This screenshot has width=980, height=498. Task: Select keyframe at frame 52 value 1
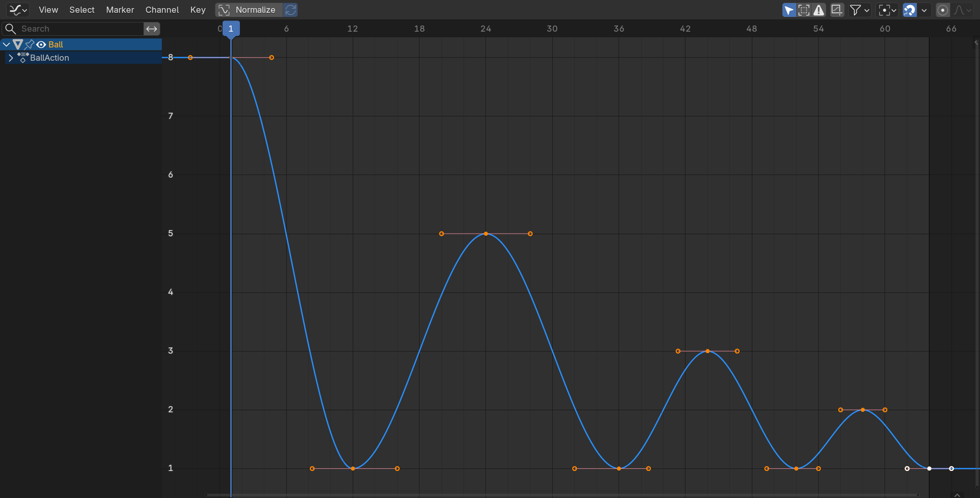pyautogui.click(x=796, y=468)
